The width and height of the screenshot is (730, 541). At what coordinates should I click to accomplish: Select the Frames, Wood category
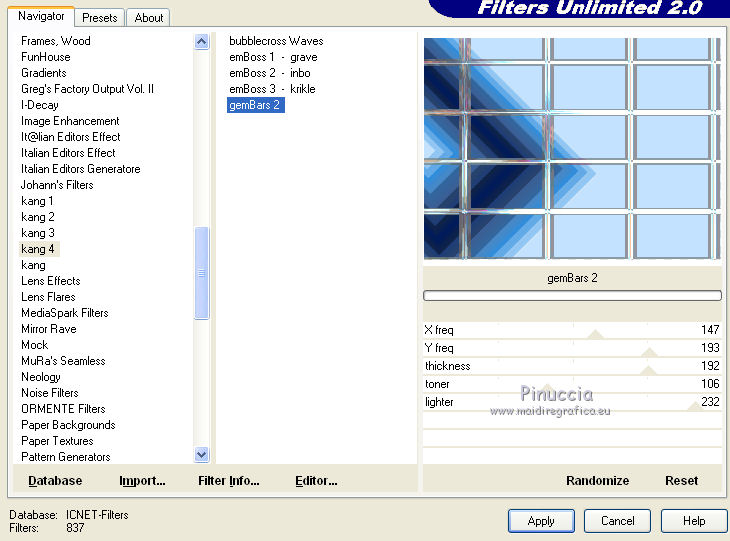(x=56, y=41)
